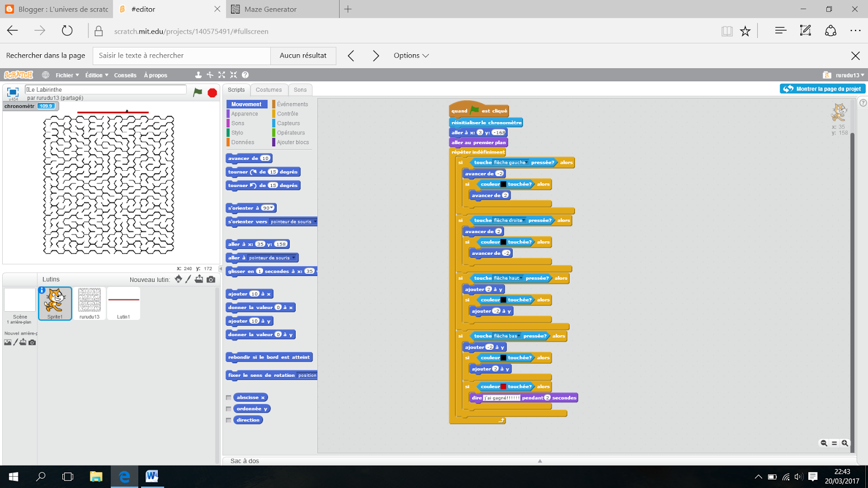Viewport: 868px width, 488px height.
Task: Enable the abscisse x checkbox
Action: pyautogui.click(x=228, y=397)
